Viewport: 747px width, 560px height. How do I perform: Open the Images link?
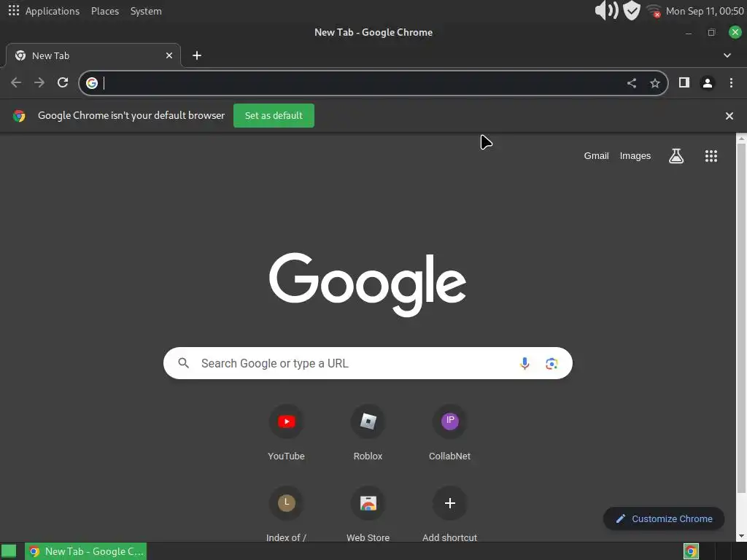pyautogui.click(x=635, y=156)
